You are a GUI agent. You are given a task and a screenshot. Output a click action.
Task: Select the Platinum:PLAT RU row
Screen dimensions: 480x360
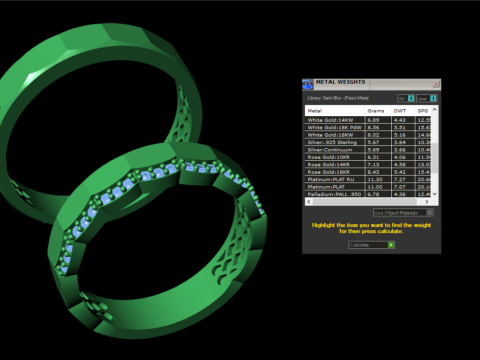click(368, 179)
